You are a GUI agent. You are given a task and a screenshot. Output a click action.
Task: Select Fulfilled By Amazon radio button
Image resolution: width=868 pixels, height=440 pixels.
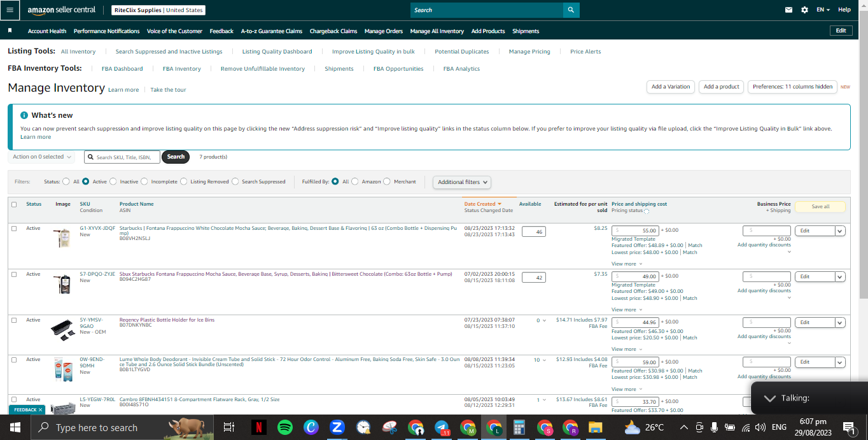tap(355, 181)
